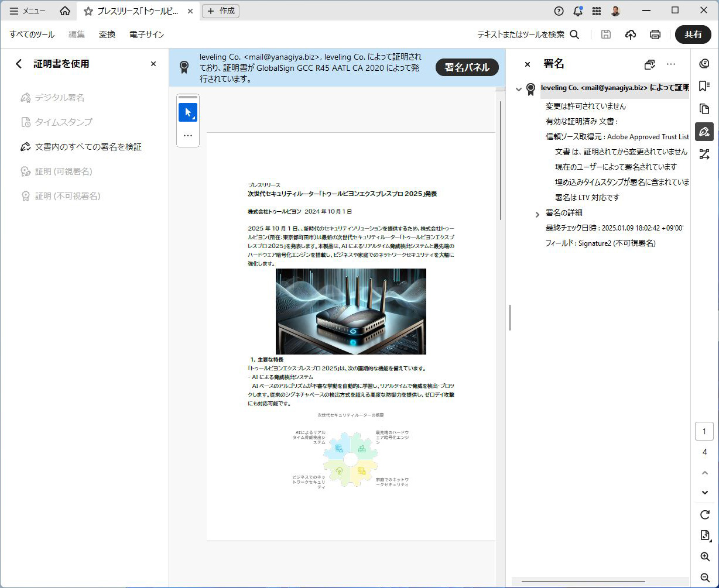Click the certification ribbon icon in blue banner
This screenshot has height=588, width=719.
184,67
